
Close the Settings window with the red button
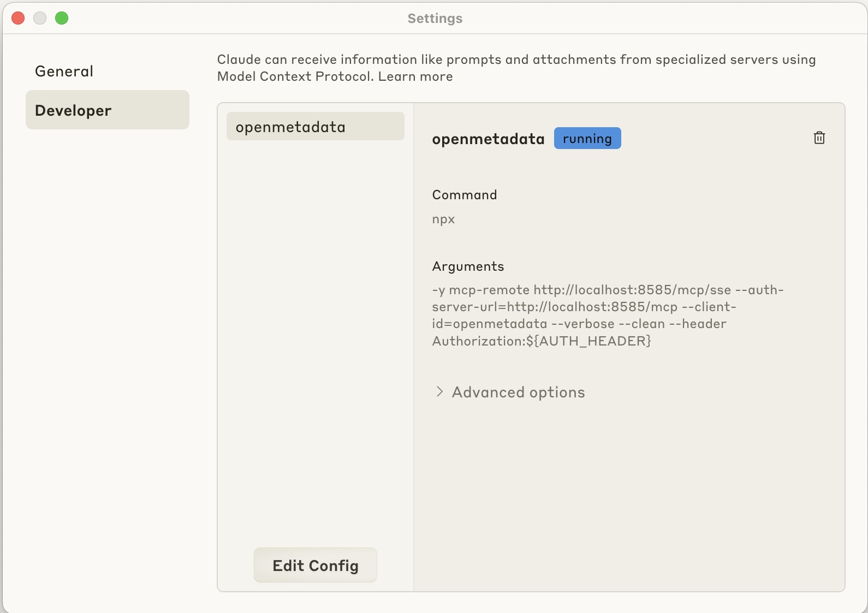[x=18, y=18]
